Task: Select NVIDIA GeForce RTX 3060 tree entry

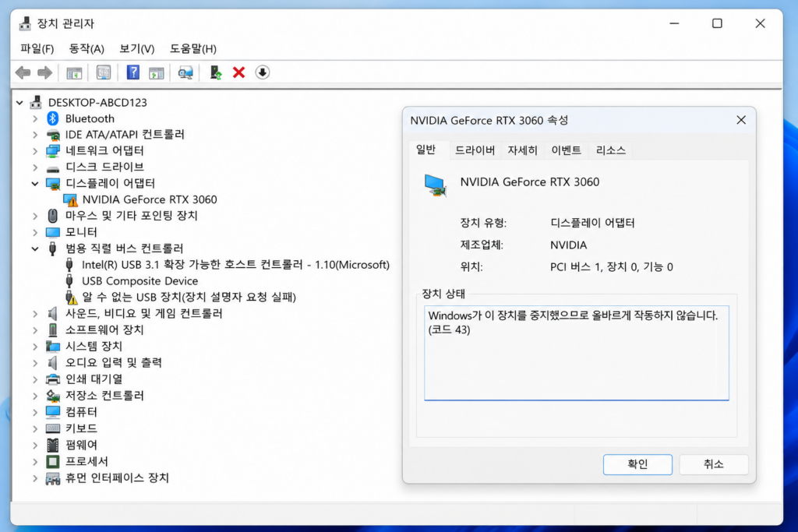Action: 150,199
